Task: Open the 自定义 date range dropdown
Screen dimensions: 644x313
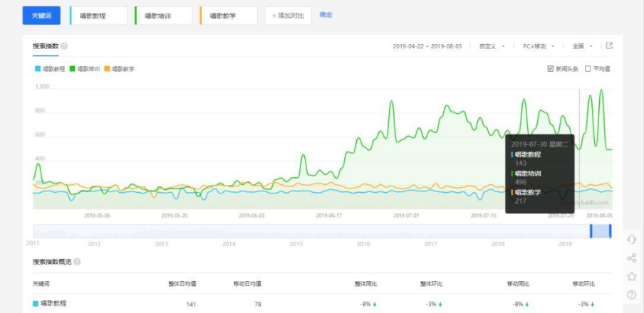Action: tap(492, 46)
